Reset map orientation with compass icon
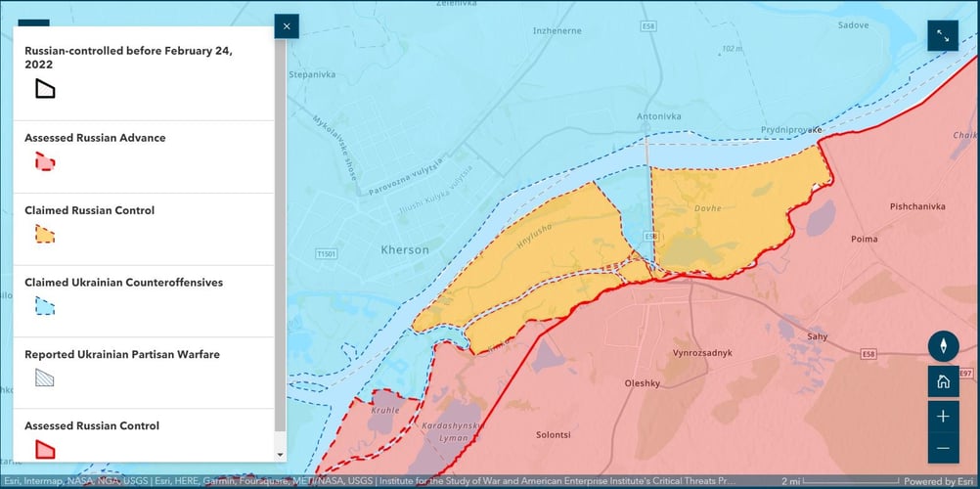980x489 pixels. pyautogui.click(x=943, y=346)
